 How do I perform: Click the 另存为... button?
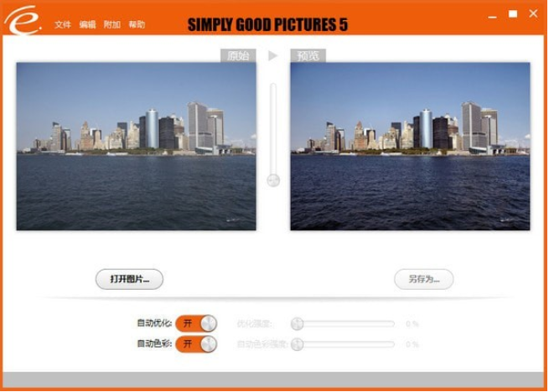423,279
